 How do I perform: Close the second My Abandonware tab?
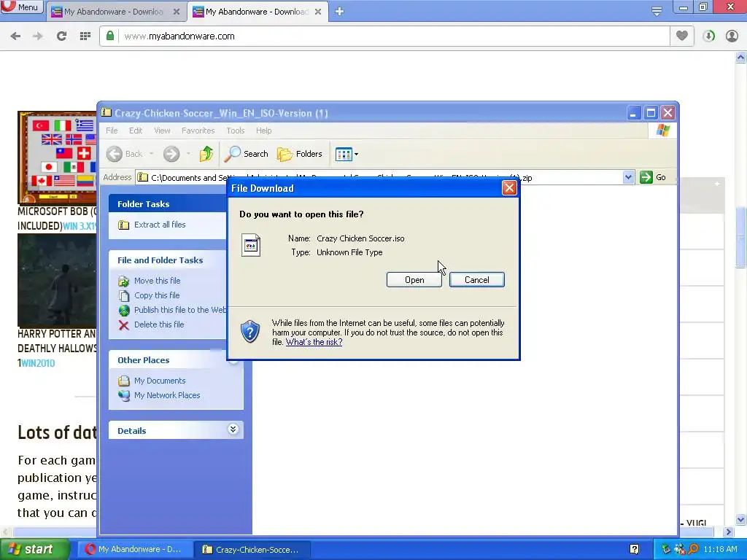pyautogui.click(x=318, y=12)
